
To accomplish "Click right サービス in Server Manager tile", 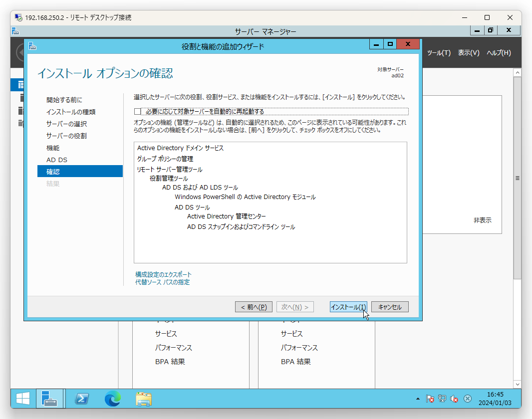I will click(292, 334).
